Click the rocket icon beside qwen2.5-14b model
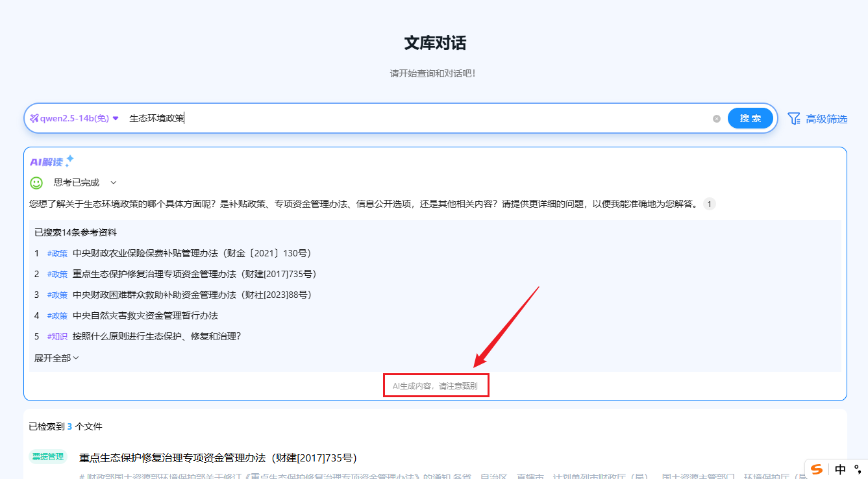This screenshot has width=868, height=479. tap(34, 118)
